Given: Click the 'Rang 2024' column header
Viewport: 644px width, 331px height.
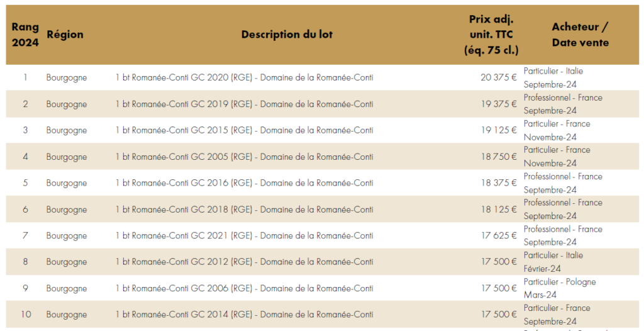Looking at the screenshot, I should [x=25, y=35].
